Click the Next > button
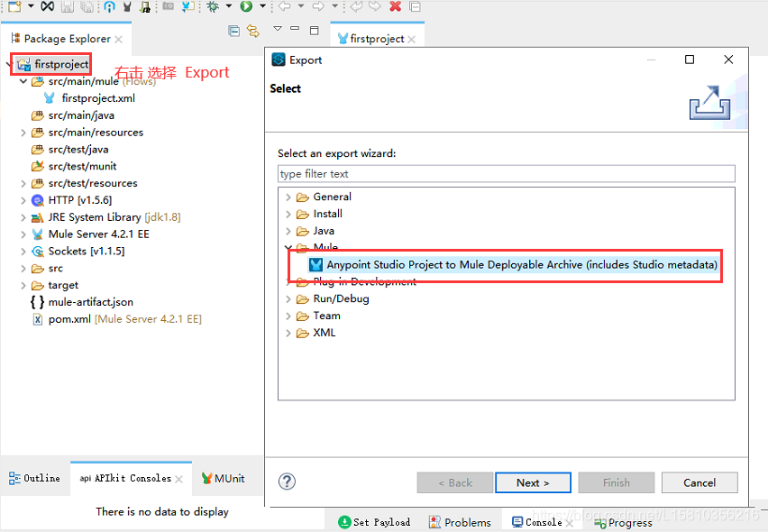The height and width of the screenshot is (532, 768). (x=533, y=482)
